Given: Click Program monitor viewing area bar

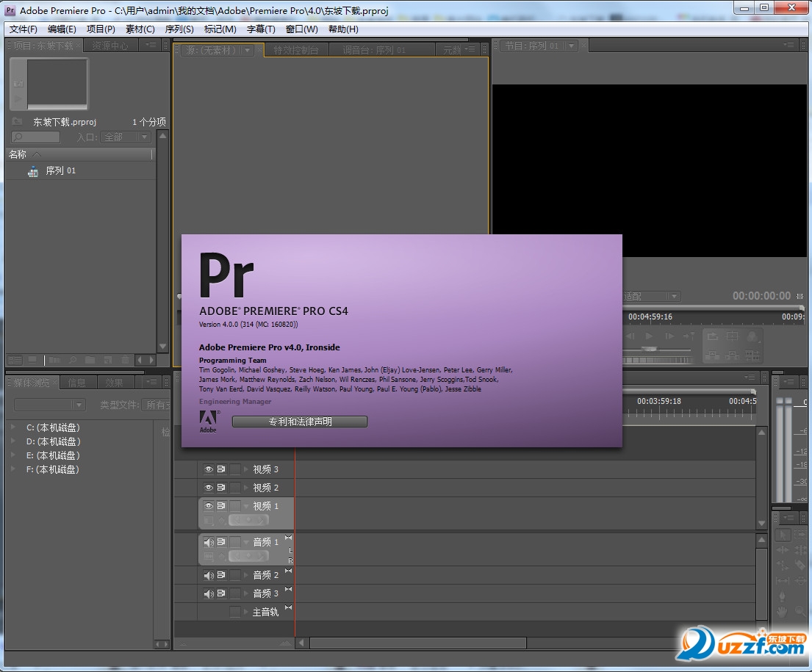Looking at the screenshot, I should tap(715, 308).
